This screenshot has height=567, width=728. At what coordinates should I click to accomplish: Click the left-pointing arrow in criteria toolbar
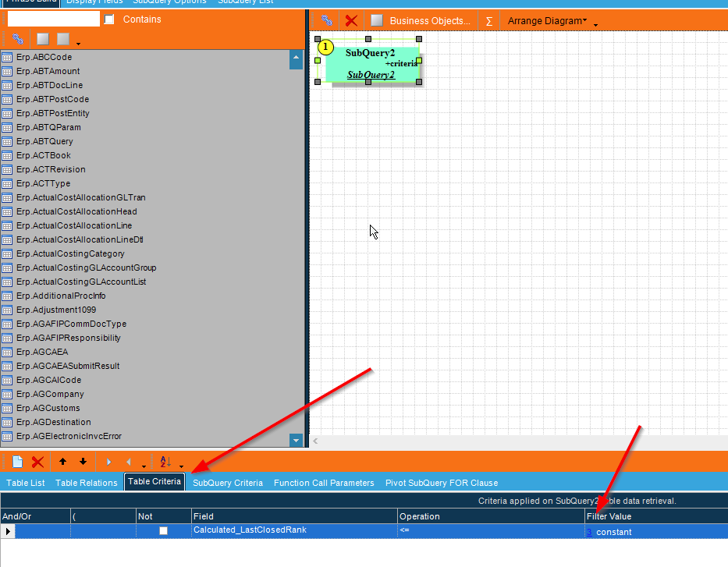(129, 462)
